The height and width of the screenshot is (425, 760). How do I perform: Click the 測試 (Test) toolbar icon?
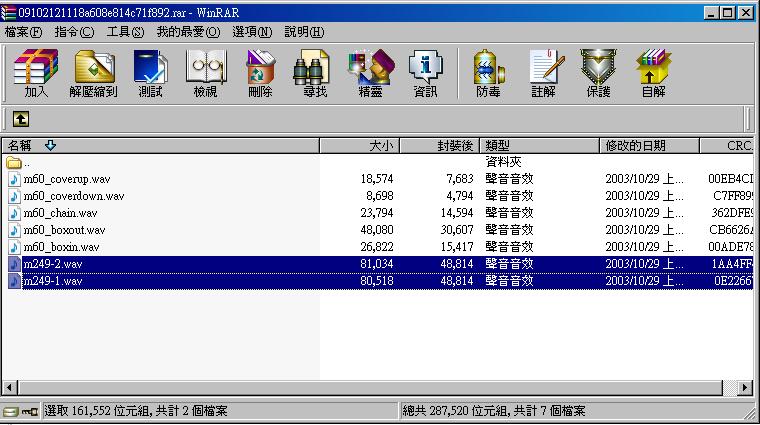150,73
